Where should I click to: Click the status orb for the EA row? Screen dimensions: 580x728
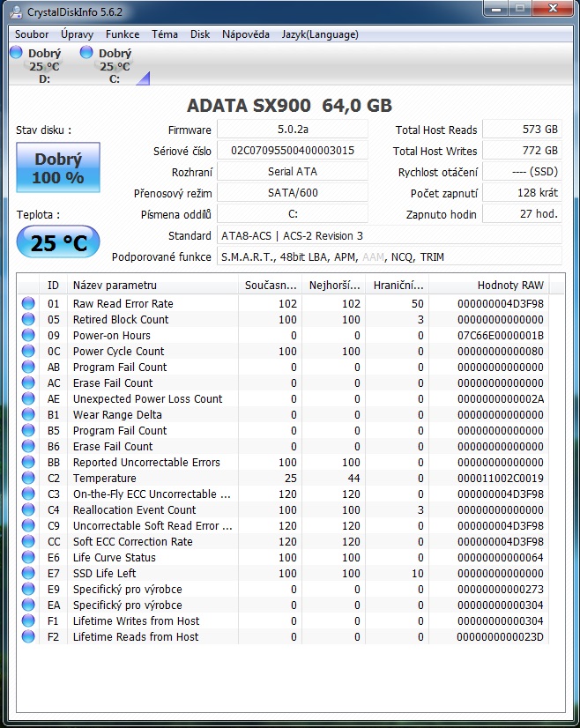click(x=28, y=605)
